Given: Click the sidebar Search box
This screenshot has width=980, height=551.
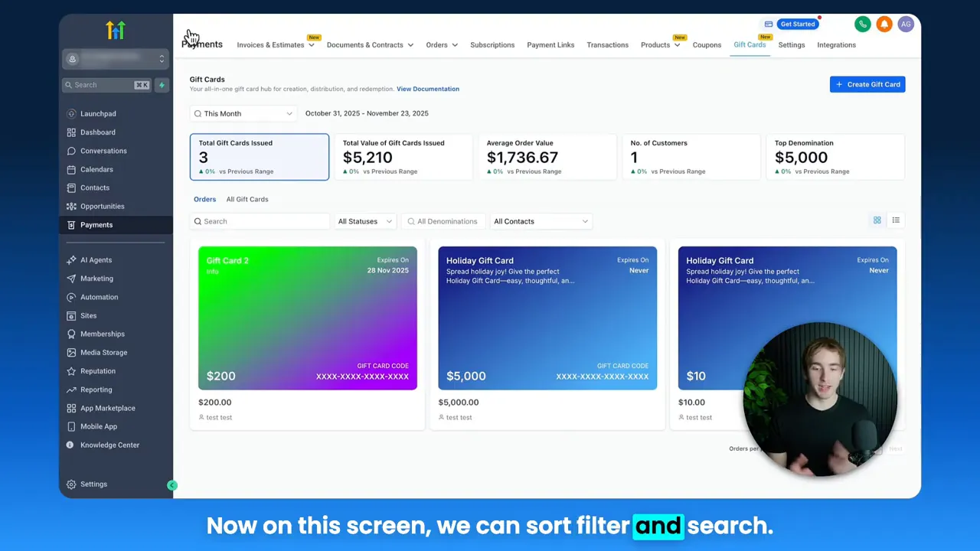Looking at the screenshot, I should [x=107, y=85].
